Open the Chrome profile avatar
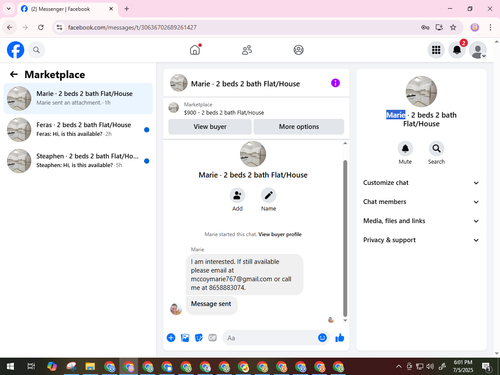This screenshot has width=500, height=375. click(x=475, y=27)
